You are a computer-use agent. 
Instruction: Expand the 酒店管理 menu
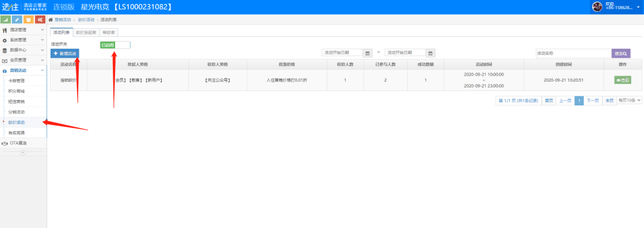click(23, 30)
